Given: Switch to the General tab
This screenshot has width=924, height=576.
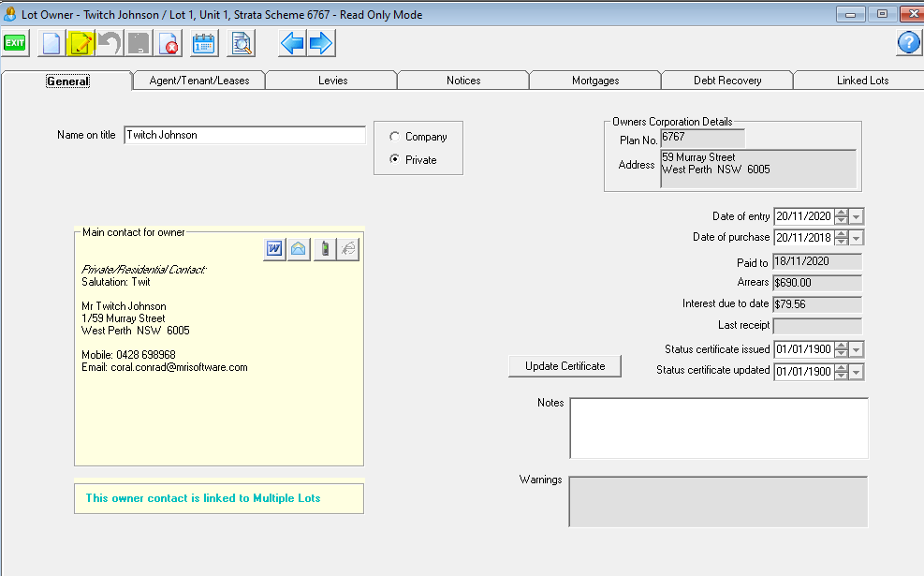Looking at the screenshot, I should 67,81.
